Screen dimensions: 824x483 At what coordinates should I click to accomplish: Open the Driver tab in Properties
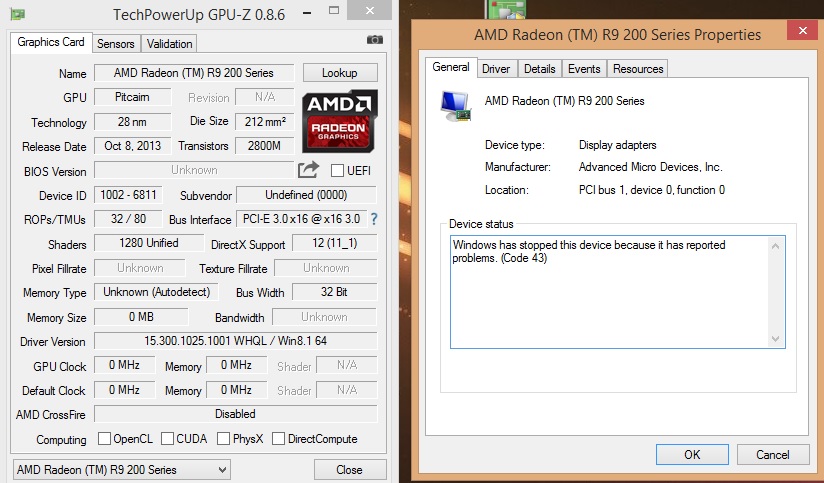[496, 69]
